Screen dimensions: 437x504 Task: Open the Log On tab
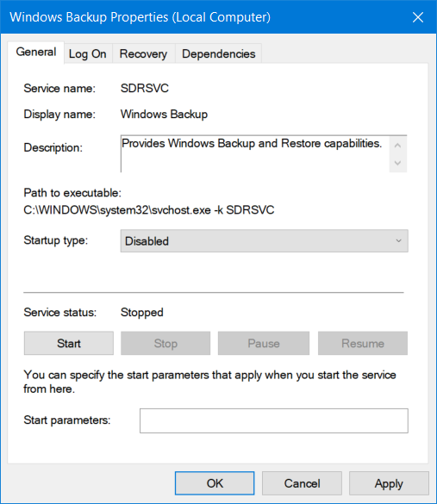87,53
